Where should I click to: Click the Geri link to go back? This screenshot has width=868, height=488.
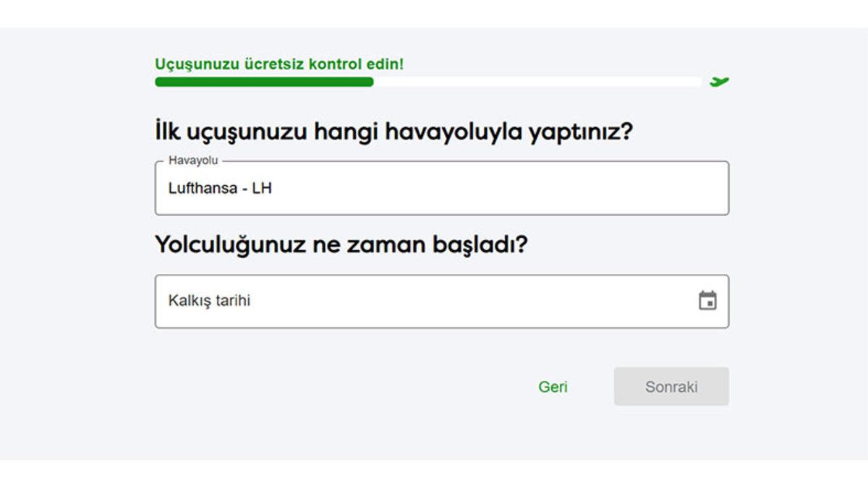coord(553,387)
